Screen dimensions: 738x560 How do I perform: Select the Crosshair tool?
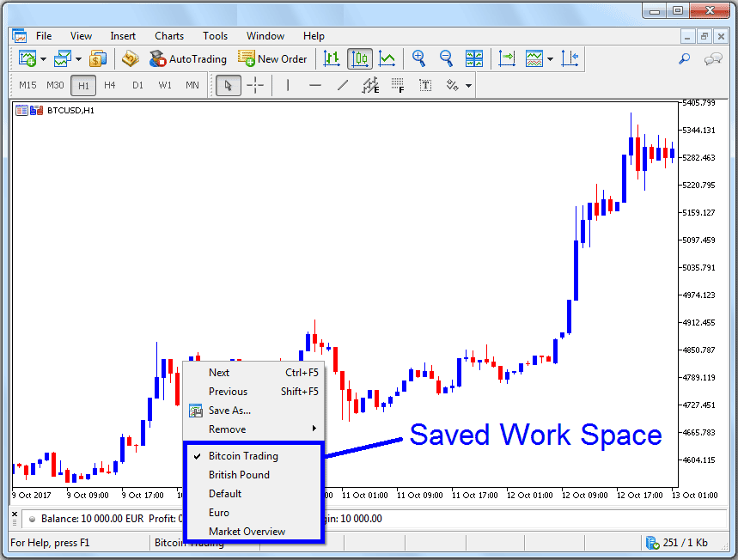tap(256, 85)
